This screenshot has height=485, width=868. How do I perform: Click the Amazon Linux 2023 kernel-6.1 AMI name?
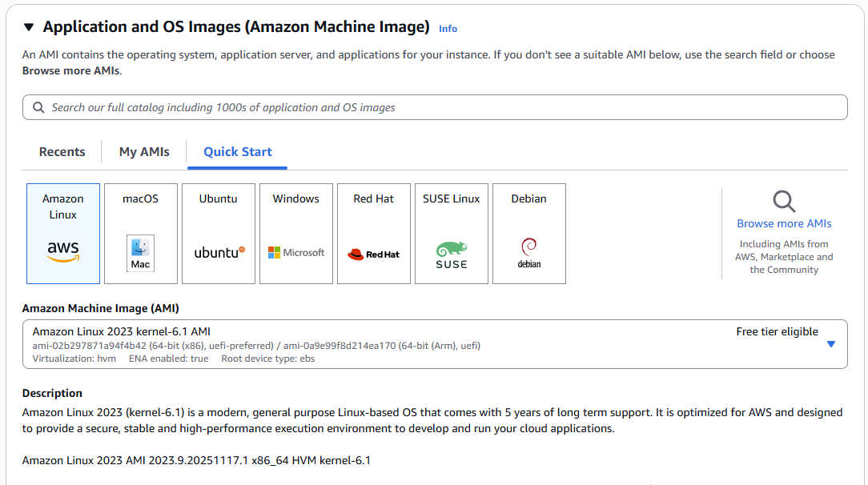tap(121, 331)
